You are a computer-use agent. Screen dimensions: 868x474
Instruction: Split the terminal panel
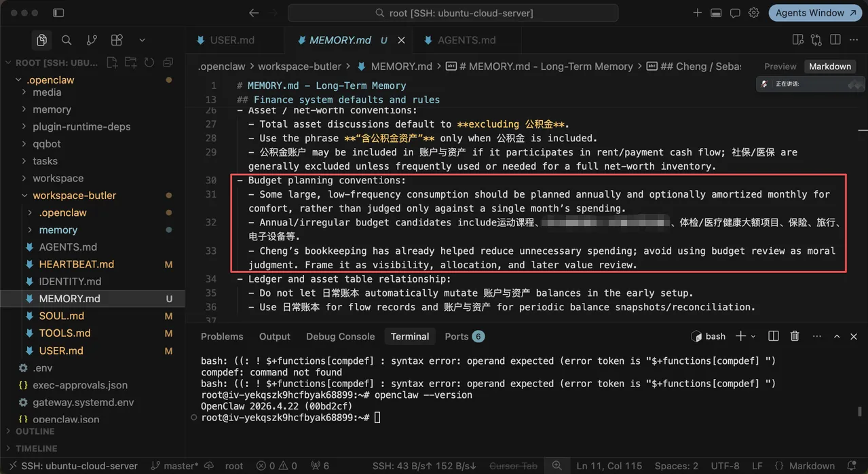point(773,336)
